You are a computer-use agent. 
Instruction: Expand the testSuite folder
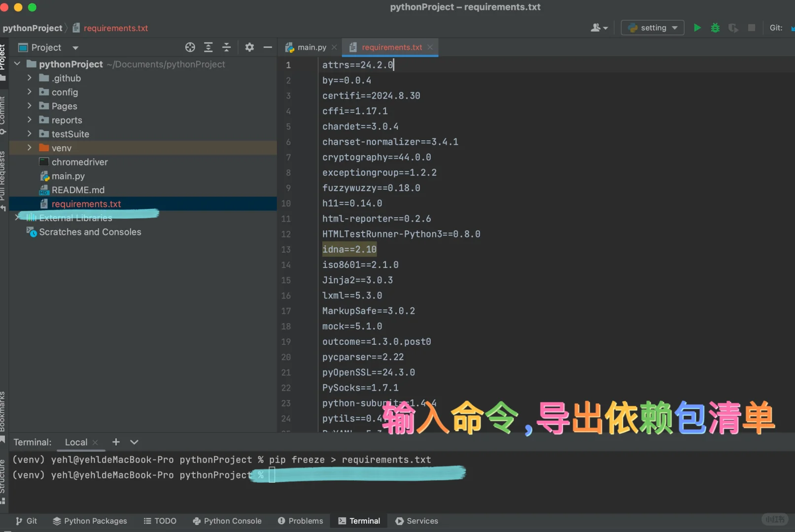click(30, 133)
